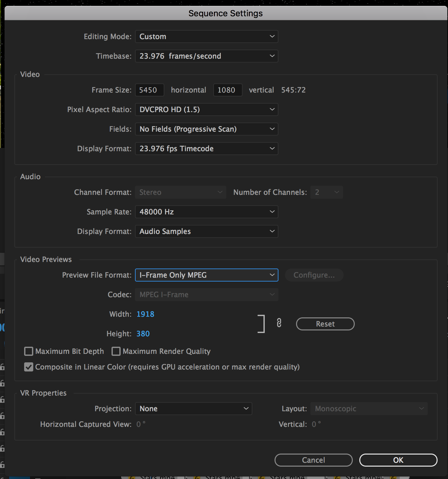Click the horizontal frame size field 5450
This screenshot has height=479, width=448.
point(150,90)
